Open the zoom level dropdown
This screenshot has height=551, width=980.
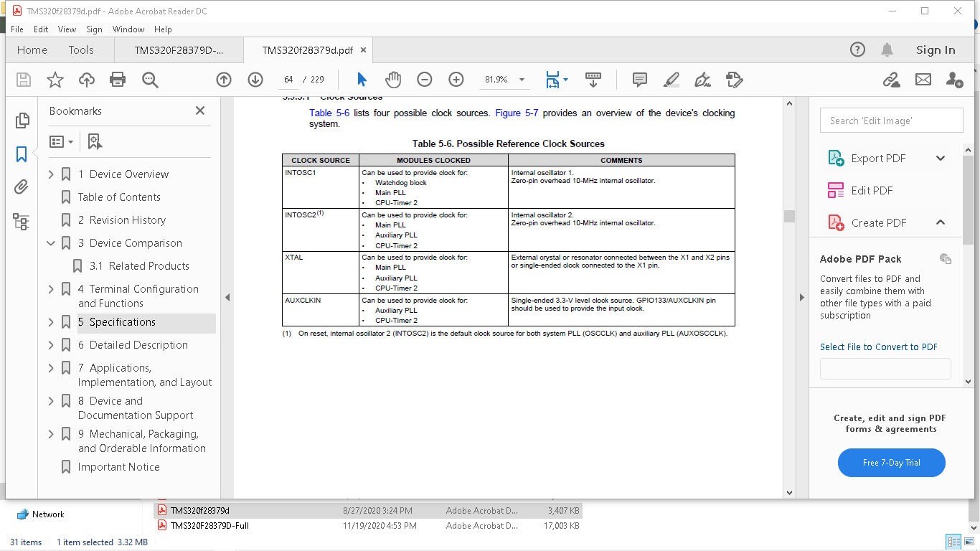point(522,80)
